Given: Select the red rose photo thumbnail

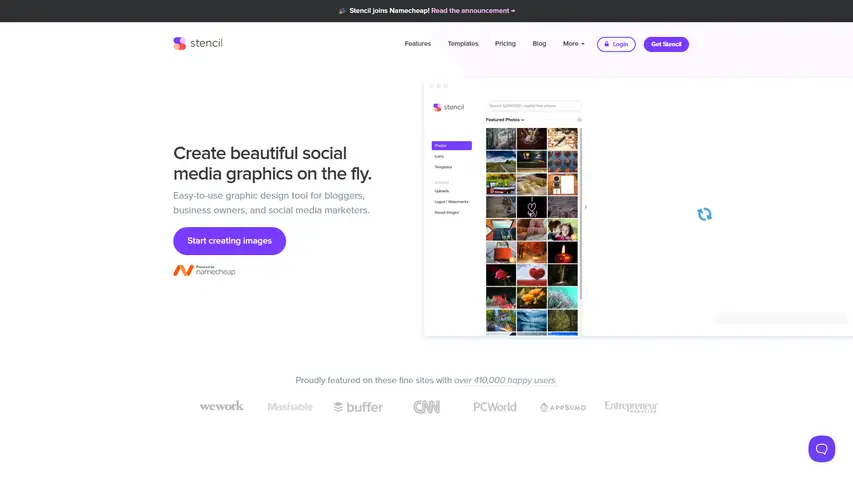Looking at the screenshot, I should point(500,275).
